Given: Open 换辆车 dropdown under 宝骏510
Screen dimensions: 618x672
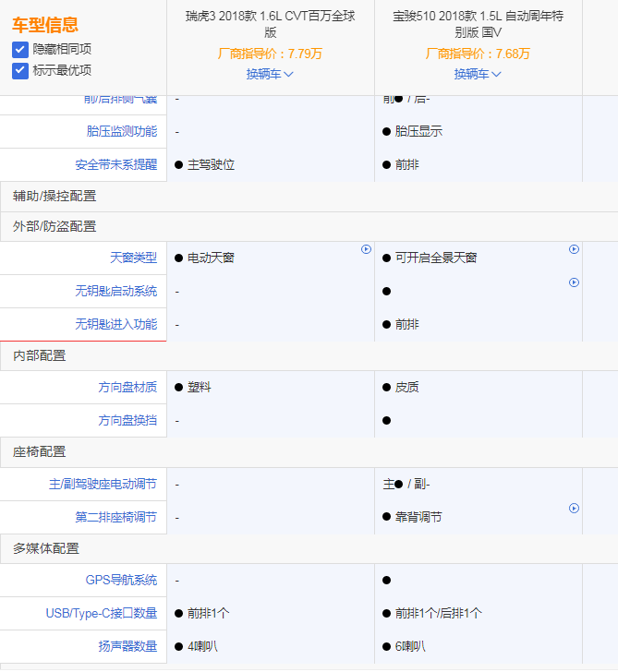Looking at the screenshot, I should tap(478, 74).
